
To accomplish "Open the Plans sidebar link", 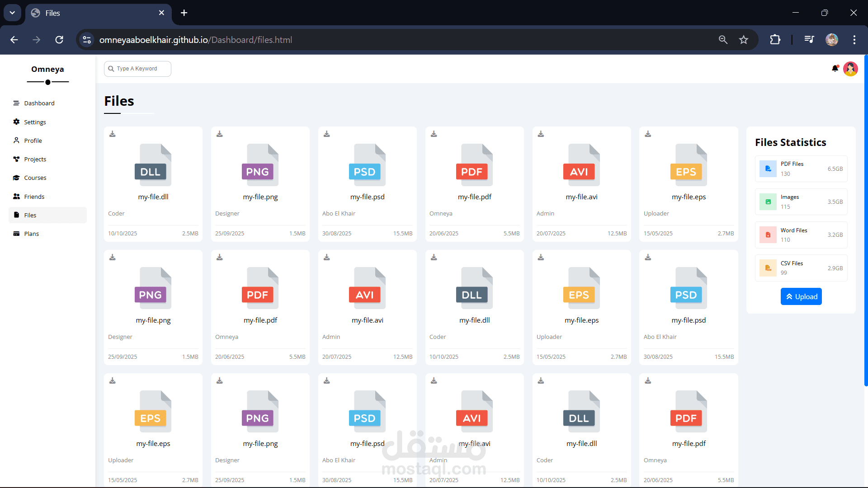I will click(31, 234).
